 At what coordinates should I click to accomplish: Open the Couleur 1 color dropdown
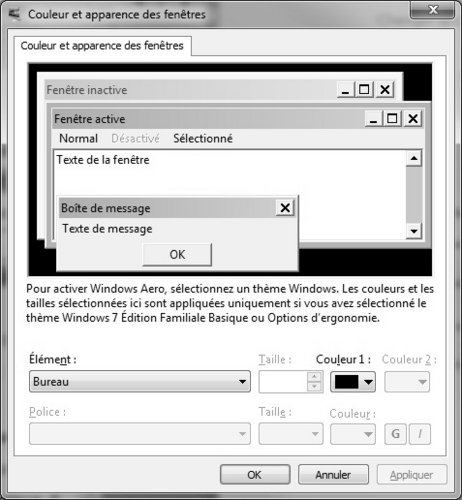coord(353,382)
